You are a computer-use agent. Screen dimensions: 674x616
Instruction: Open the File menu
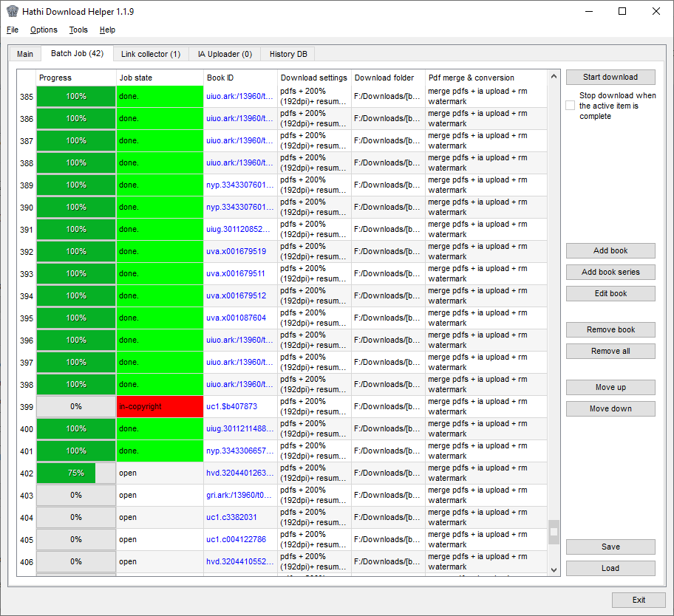(13, 30)
